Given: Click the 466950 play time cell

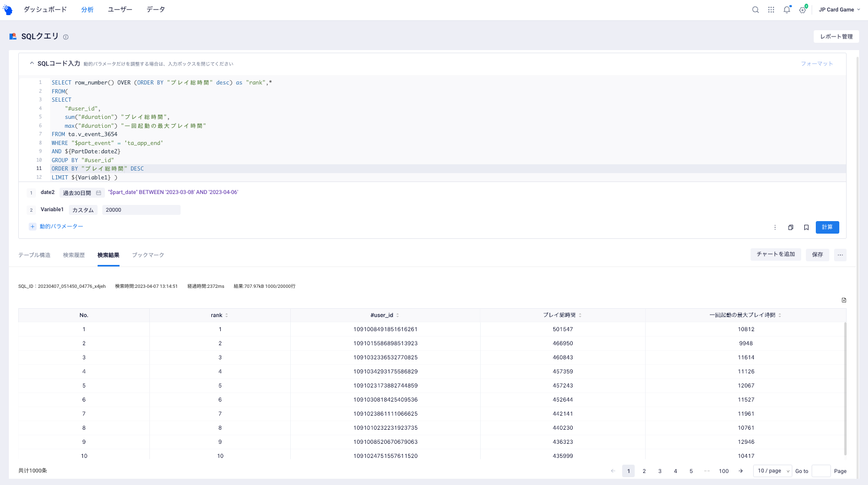Looking at the screenshot, I should 563,343.
